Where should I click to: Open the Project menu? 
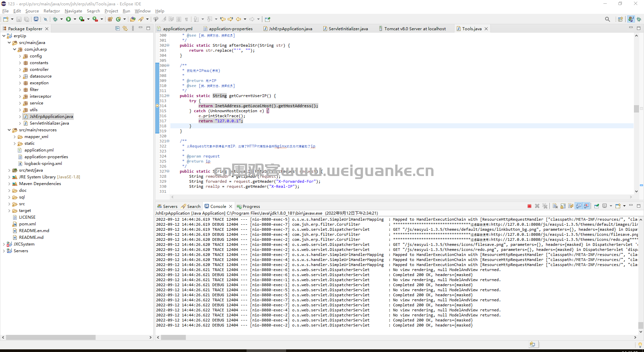coord(111,11)
